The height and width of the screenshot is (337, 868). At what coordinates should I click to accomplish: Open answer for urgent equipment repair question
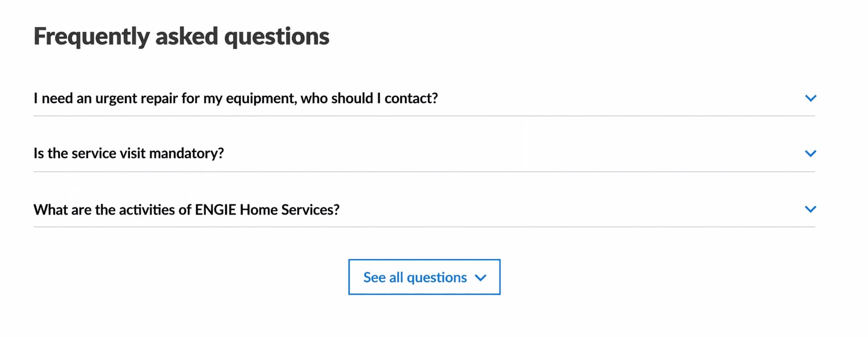[x=236, y=98]
